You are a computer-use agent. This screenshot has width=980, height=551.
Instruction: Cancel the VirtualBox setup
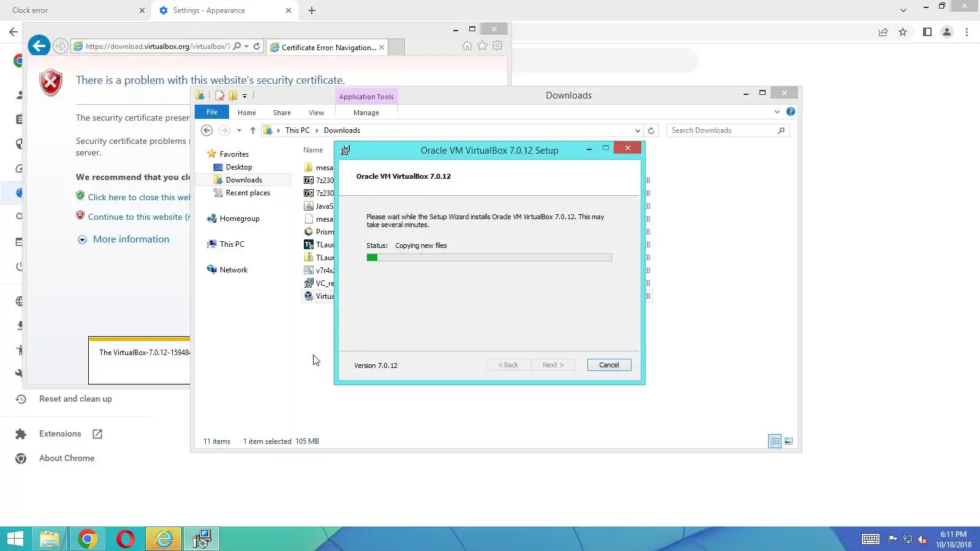(609, 365)
